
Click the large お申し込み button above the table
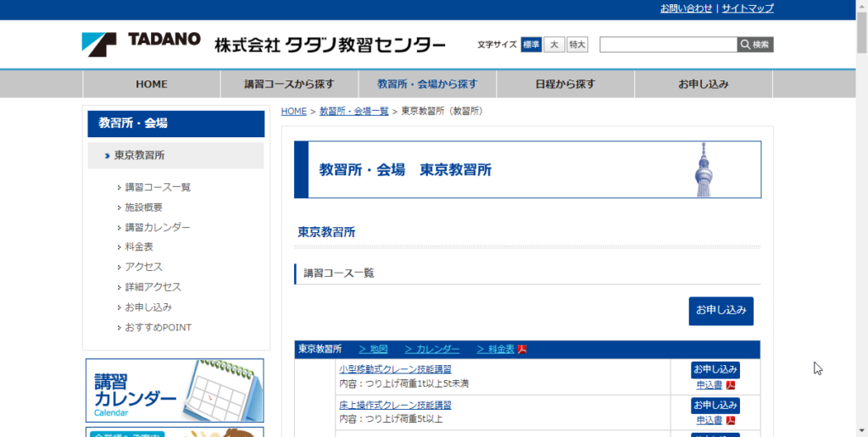click(x=721, y=311)
